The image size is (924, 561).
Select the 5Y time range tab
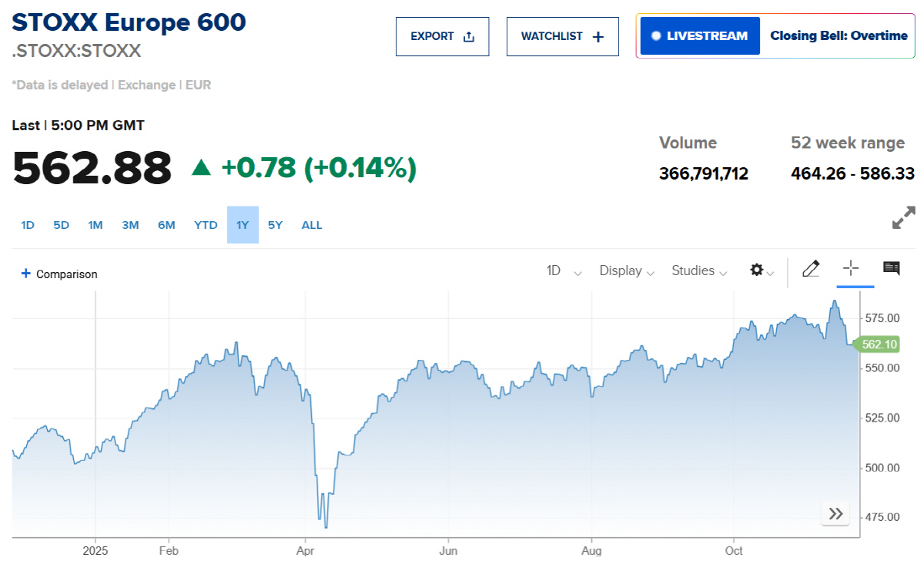click(x=275, y=224)
